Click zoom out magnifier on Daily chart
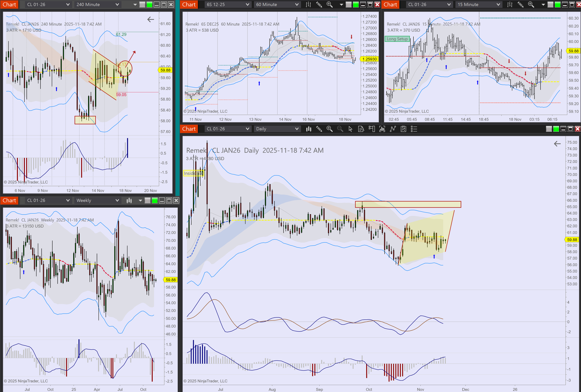Image resolution: width=581 pixels, height=392 pixels. click(x=340, y=129)
